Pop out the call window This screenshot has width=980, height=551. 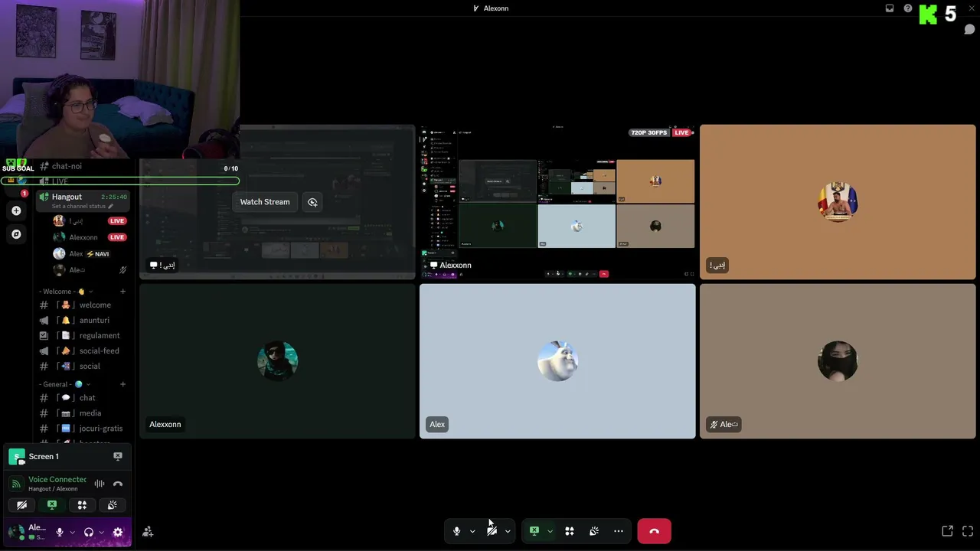click(x=947, y=531)
